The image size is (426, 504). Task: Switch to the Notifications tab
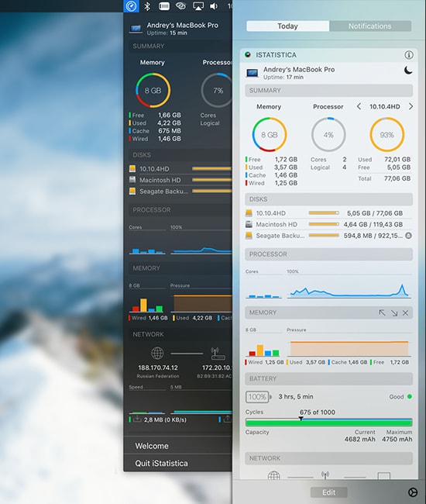click(x=369, y=26)
